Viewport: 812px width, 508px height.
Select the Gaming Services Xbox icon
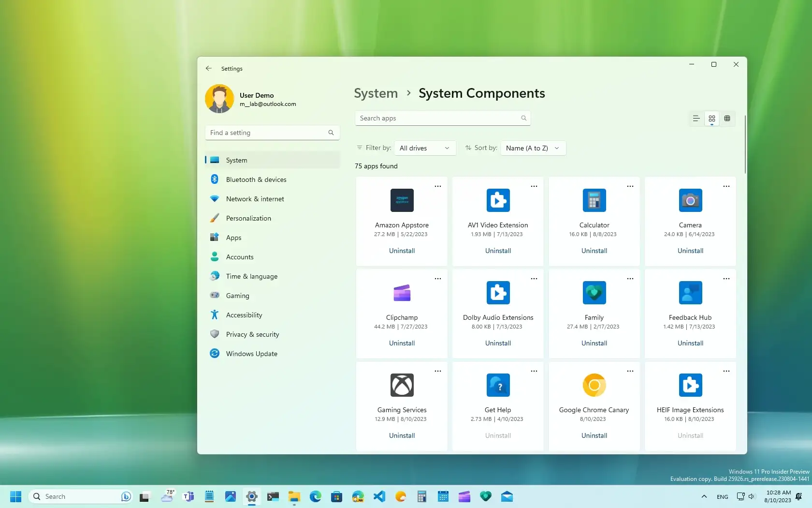click(402, 385)
